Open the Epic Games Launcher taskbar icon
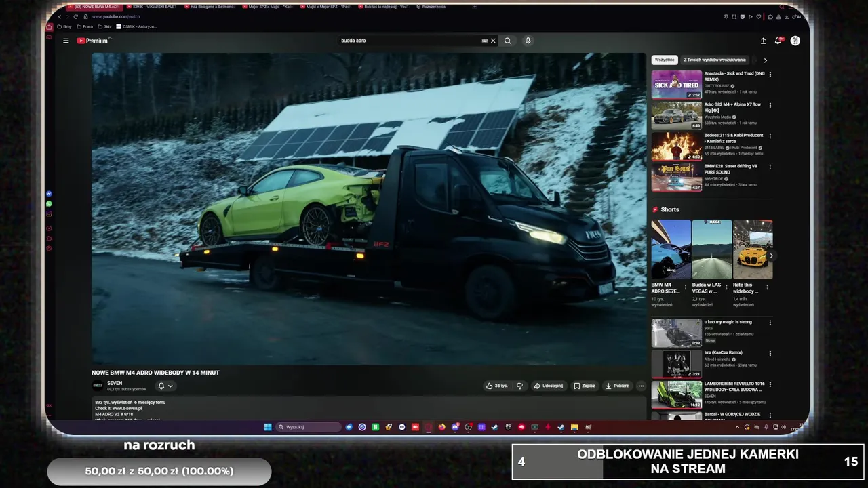 [508, 427]
